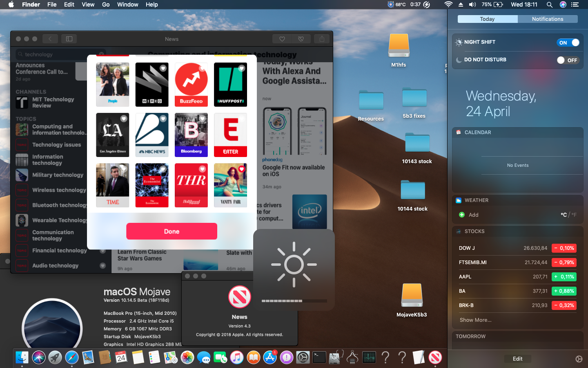Click the volume menu bar icon
588x368 pixels.
coord(472,4)
